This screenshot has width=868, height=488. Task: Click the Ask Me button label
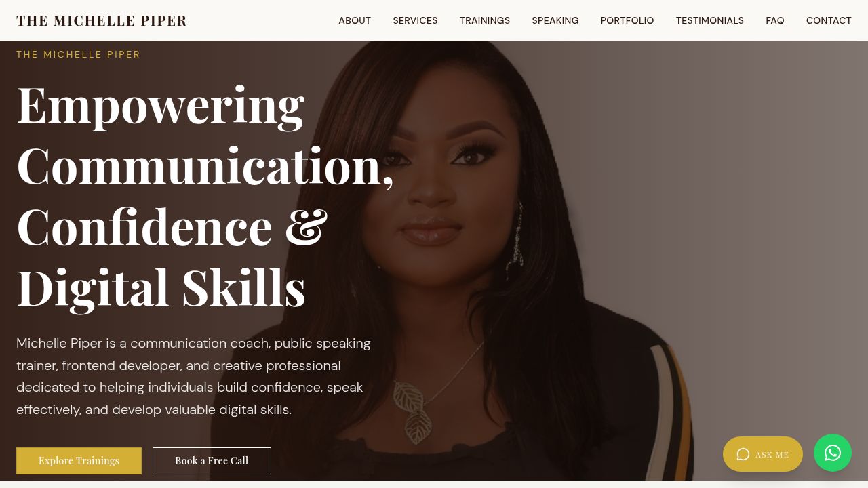click(772, 455)
